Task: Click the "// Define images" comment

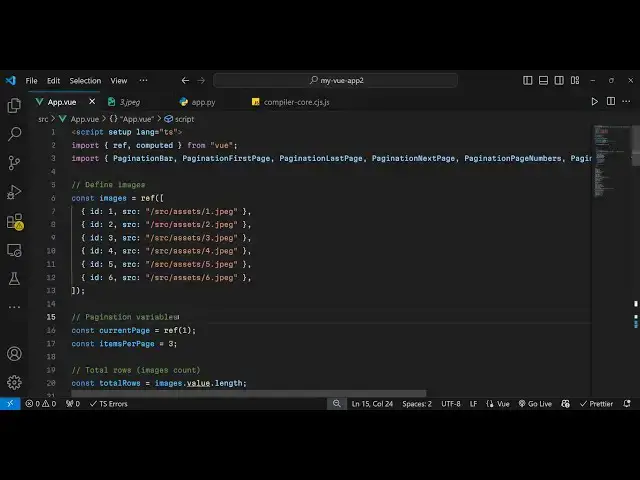Action: [x=108, y=184]
